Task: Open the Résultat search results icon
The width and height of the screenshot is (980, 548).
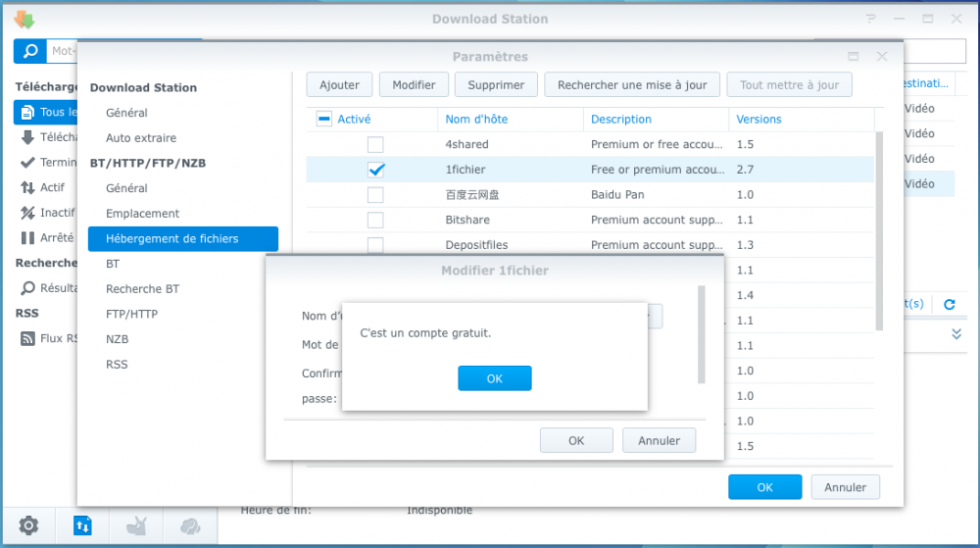Action: [x=27, y=288]
